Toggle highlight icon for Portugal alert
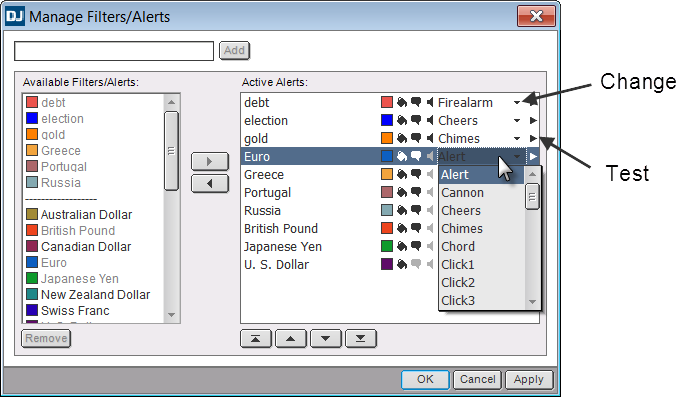677x397 pixels. point(402,192)
